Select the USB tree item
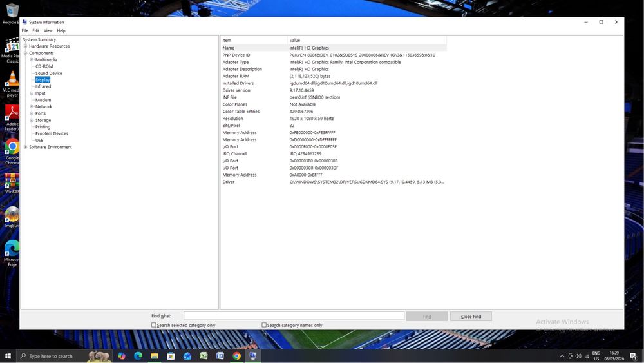Image resolution: width=644 pixels, height=363 pixels. pyautogui.click(x=39, y=140)
